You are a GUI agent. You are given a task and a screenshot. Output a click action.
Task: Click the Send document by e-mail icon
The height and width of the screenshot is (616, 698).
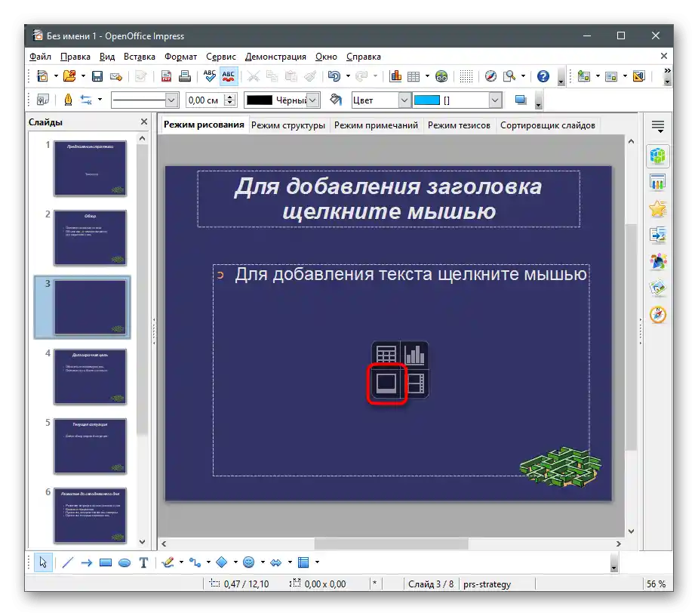[116, 76]
